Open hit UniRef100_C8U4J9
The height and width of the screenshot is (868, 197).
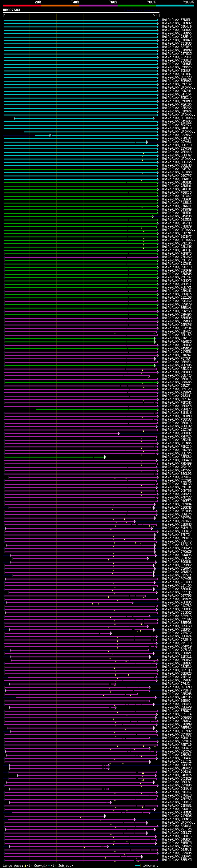(x=176, y=26)
